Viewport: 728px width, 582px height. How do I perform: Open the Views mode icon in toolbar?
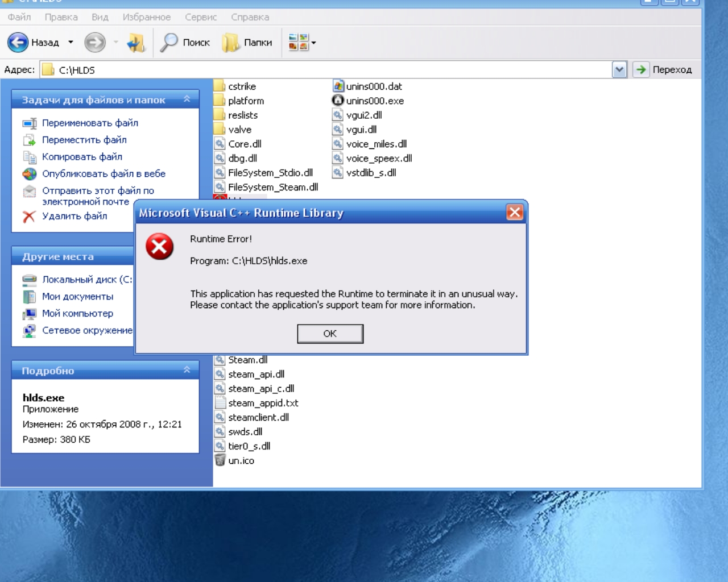pyautogui.click(x=298, y=42)
